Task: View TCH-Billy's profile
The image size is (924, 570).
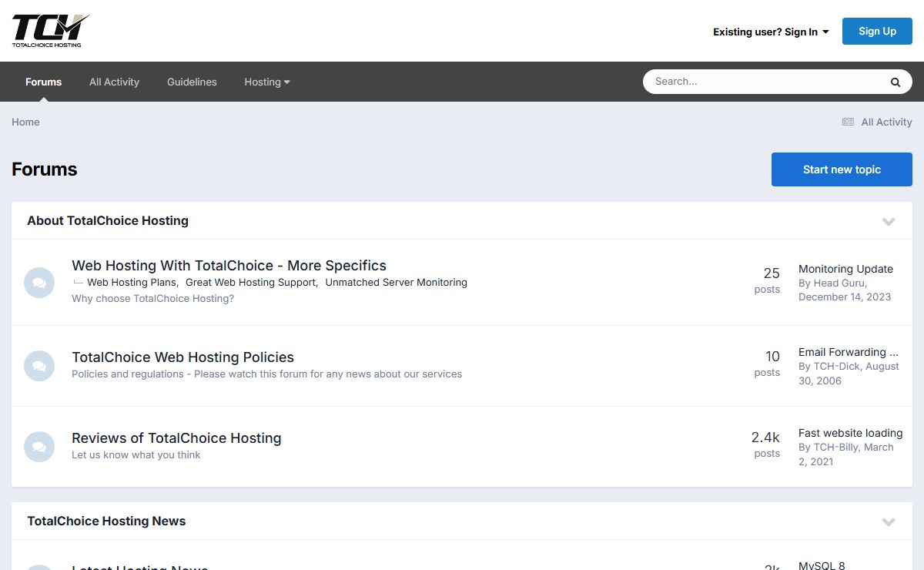Action: pos(835,447)
